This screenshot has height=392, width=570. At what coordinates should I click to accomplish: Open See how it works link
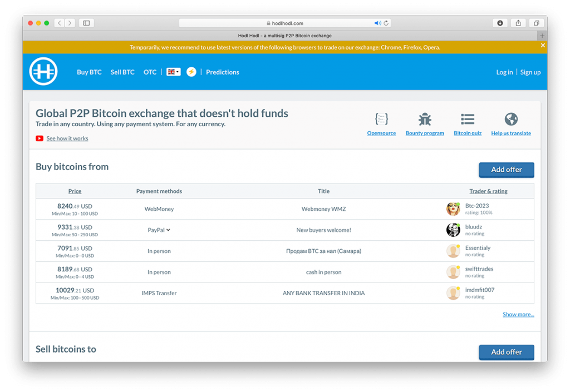click(67, 138)
